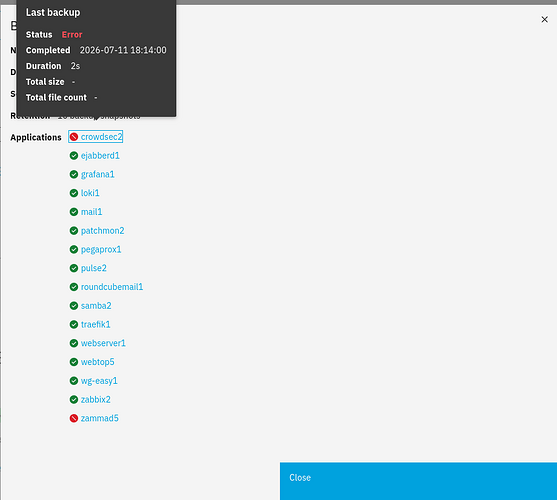The image size is (557, 500).
Task: Select the samba2 application link
Action: tap(96, 306)
